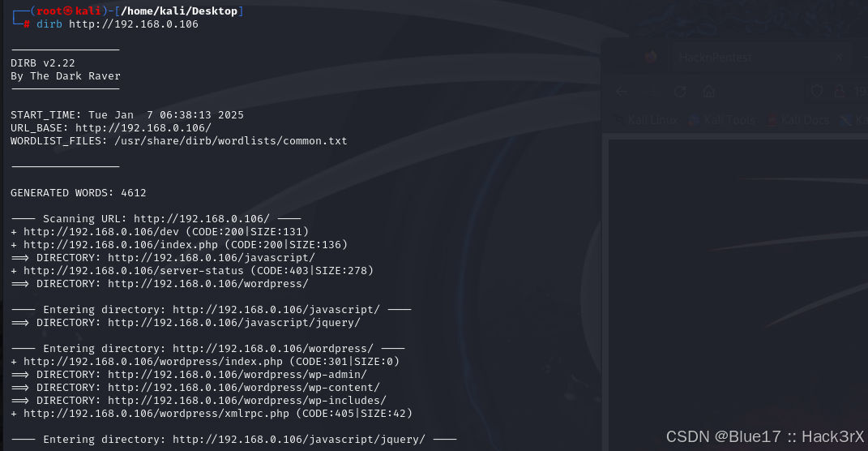Go back using the browser back arrow
The height and width of the screenshot is (451, 868).
[x=622, y=92]
